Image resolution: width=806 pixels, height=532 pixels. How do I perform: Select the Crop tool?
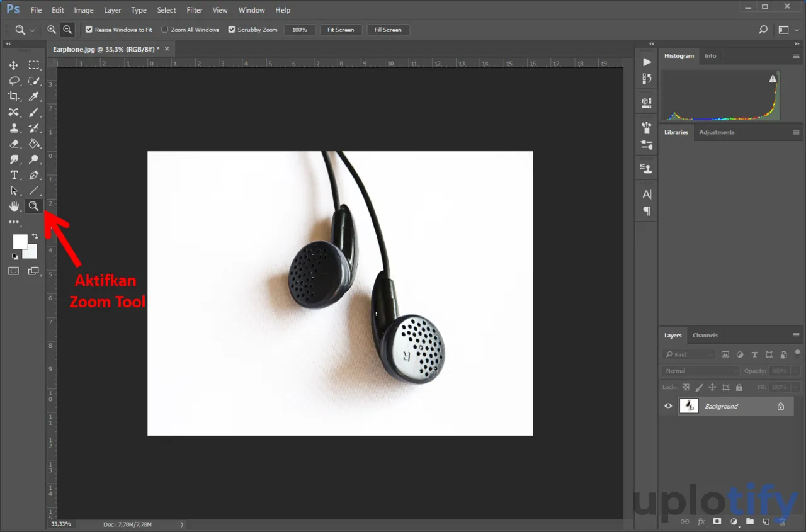[13, 96]
